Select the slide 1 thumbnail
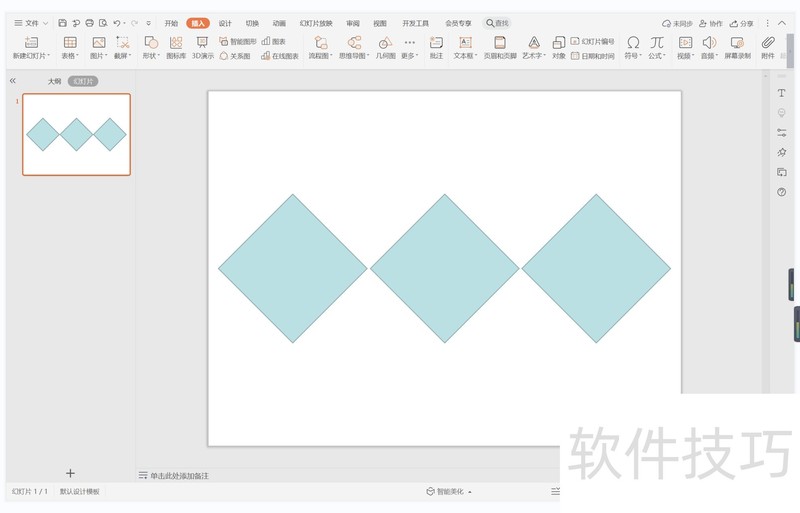The width and height of the screenshot is (800, 513). pos(76,135)
